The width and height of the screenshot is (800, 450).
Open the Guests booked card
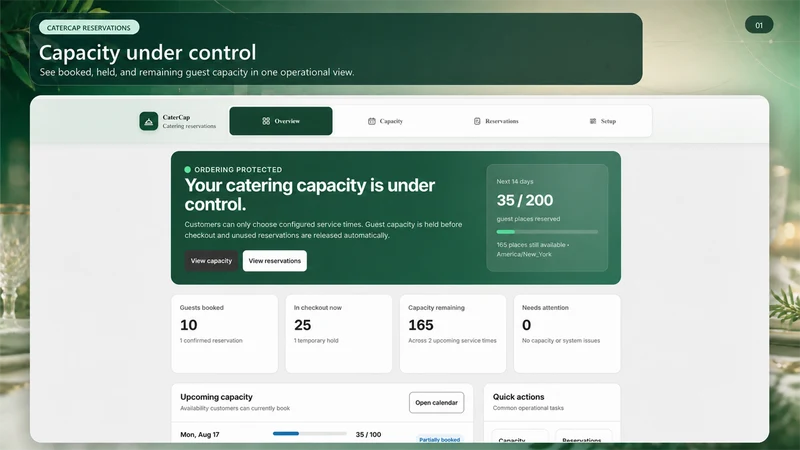[224, 334]
